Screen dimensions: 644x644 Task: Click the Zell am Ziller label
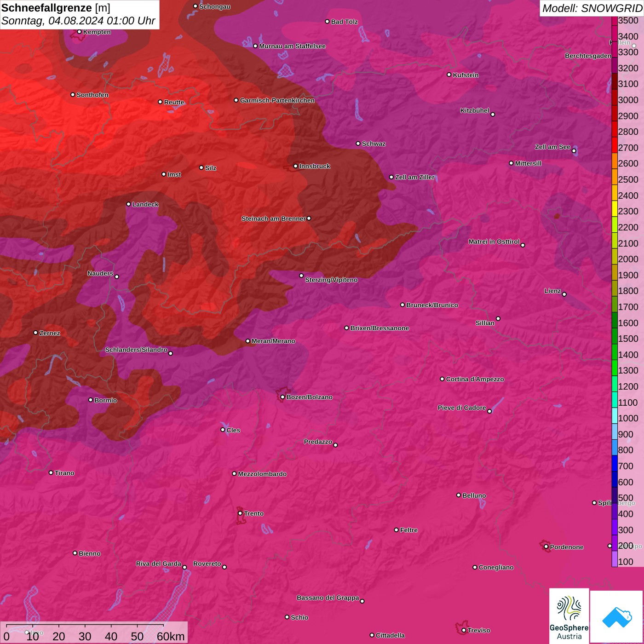pyautogui.click(x=415, y=177)
